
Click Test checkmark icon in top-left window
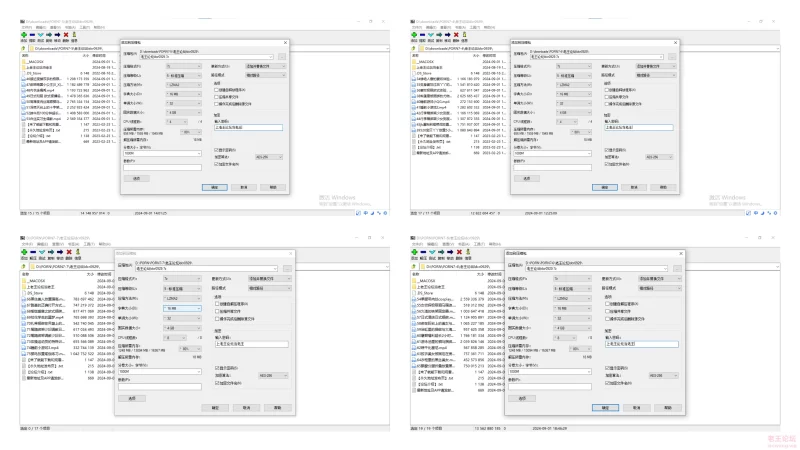coord(41,35)
